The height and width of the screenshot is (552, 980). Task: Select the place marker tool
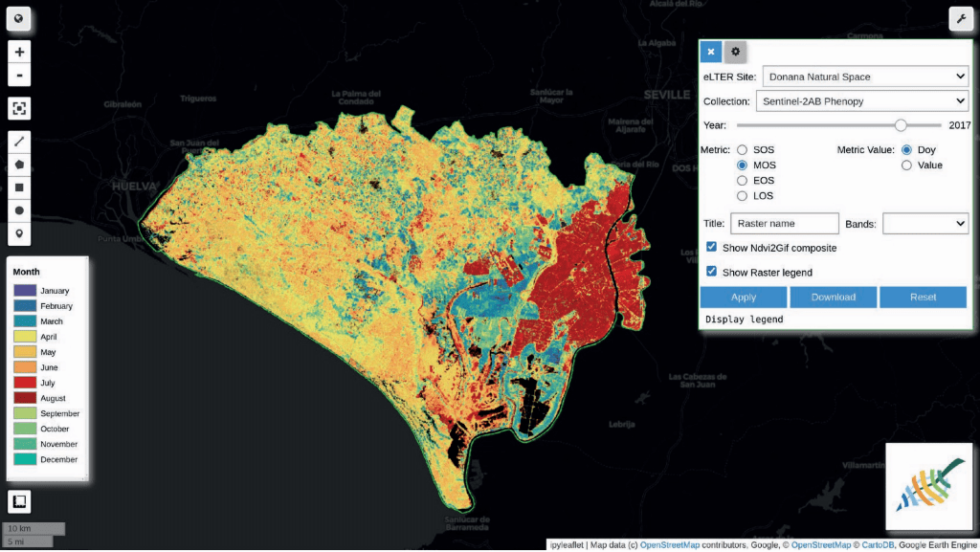pos(19,233)
